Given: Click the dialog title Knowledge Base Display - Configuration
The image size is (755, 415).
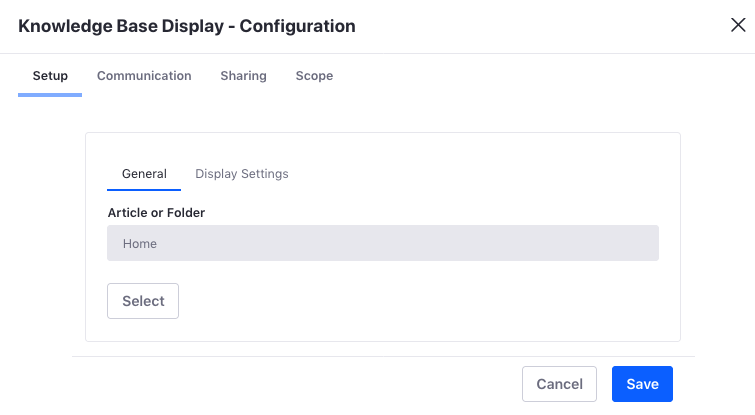Looking at the screenshot, I should click(x=187, y=26).
